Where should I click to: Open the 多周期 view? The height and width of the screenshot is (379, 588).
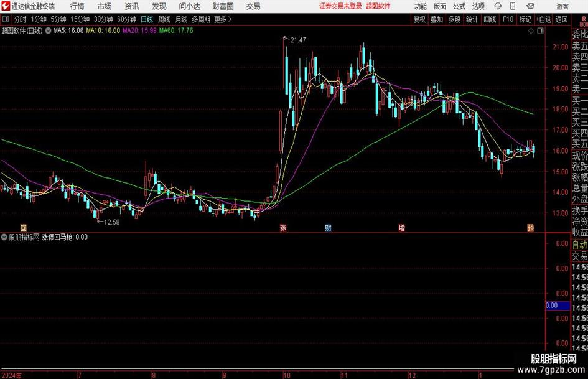click(202, 19)
